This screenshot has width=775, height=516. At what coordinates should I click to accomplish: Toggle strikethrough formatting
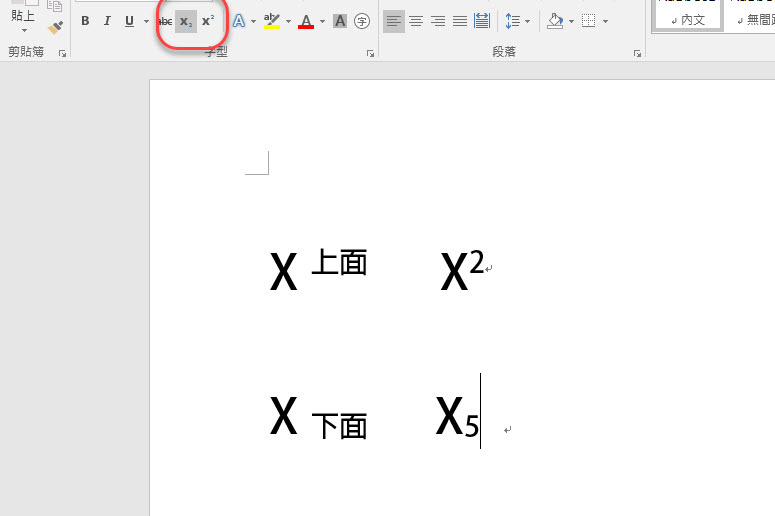(165, 21)
